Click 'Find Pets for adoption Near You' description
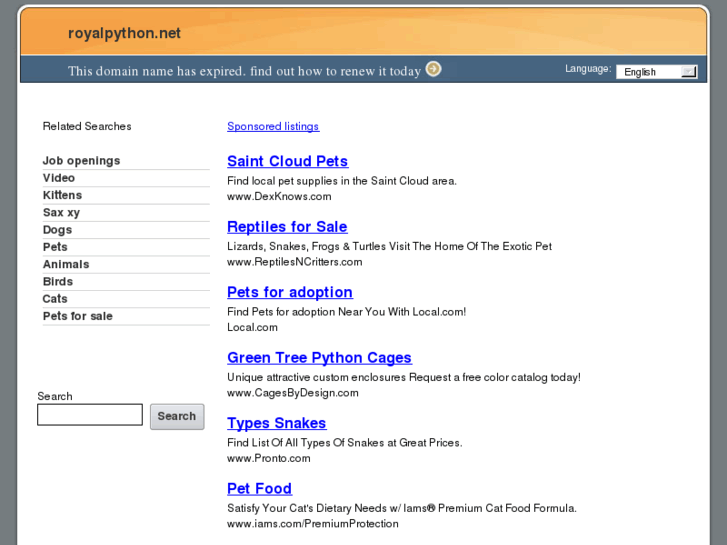 click(346, 312)
